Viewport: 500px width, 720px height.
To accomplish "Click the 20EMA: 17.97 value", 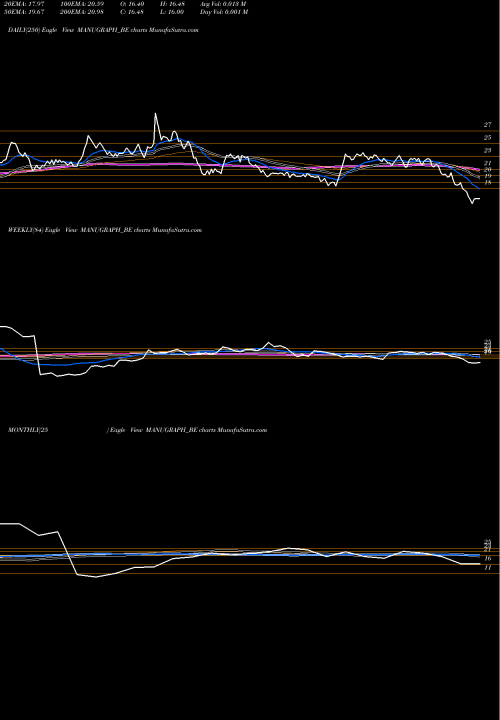I will (x=26, y=4).
